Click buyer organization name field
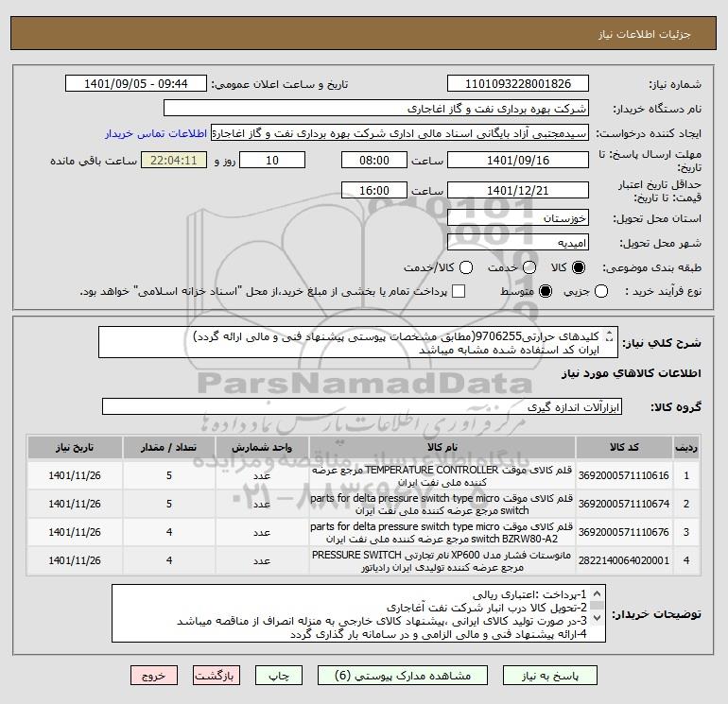The image size is (728, 704). 376,109
